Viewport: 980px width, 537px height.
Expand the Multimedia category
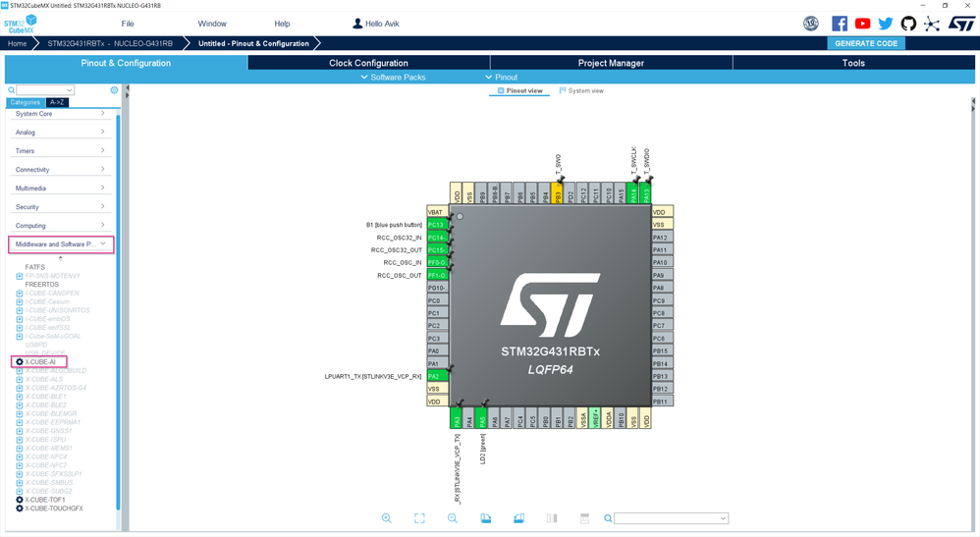coord(59,188)
